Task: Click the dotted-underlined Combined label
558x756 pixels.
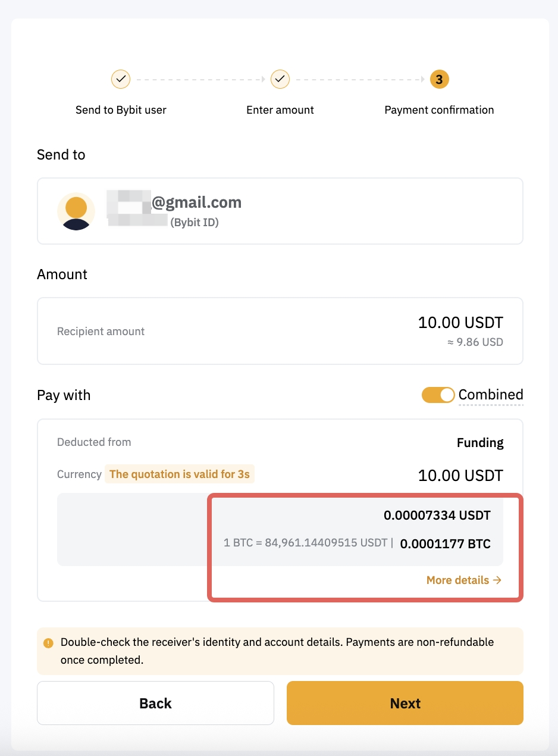Action: [491, 395]
